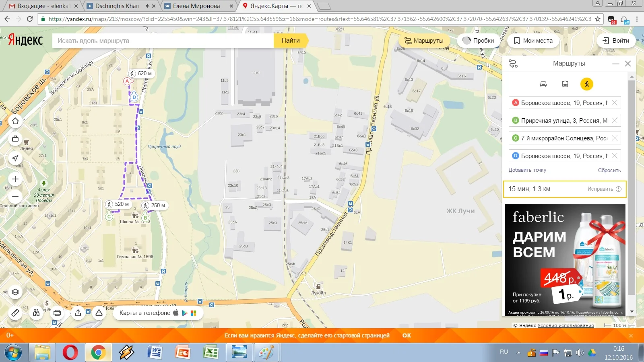Open panoramas with the binoculars icon

pyautogui.click(x=36, y=313)
